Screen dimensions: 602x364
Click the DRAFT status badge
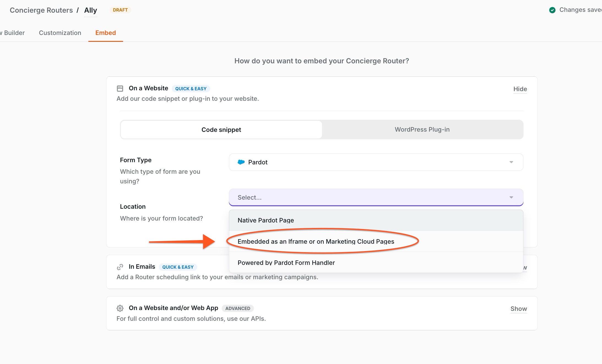tap(120, 10)
